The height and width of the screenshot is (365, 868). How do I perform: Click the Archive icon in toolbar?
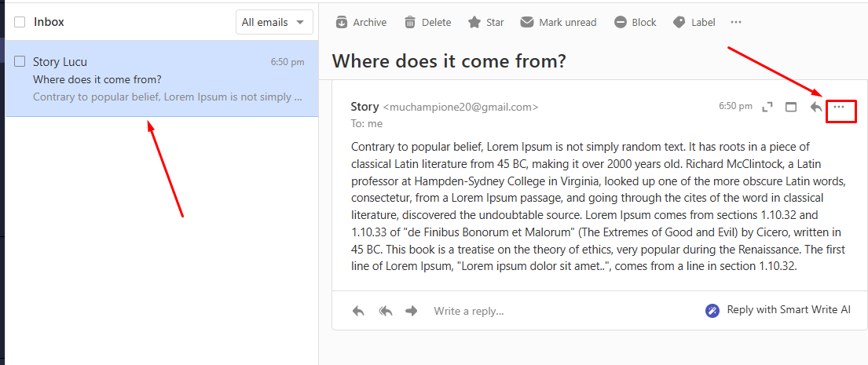click(x=342, y=22)
